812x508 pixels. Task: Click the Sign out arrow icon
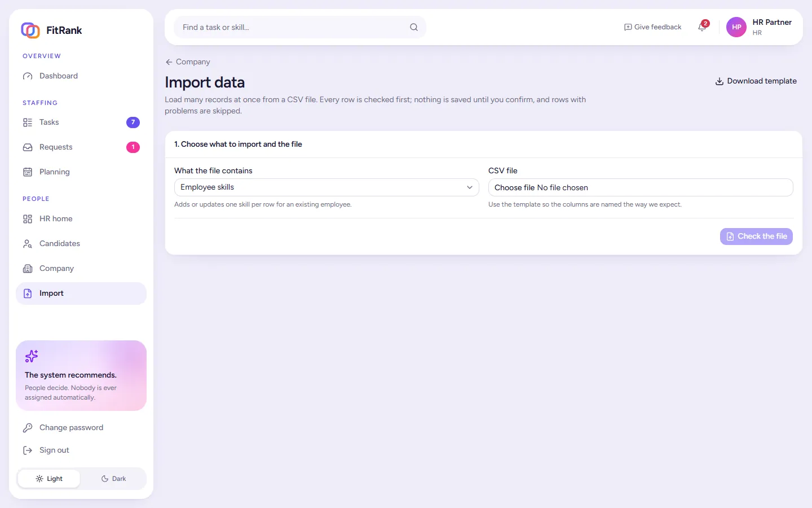[28, 450]
